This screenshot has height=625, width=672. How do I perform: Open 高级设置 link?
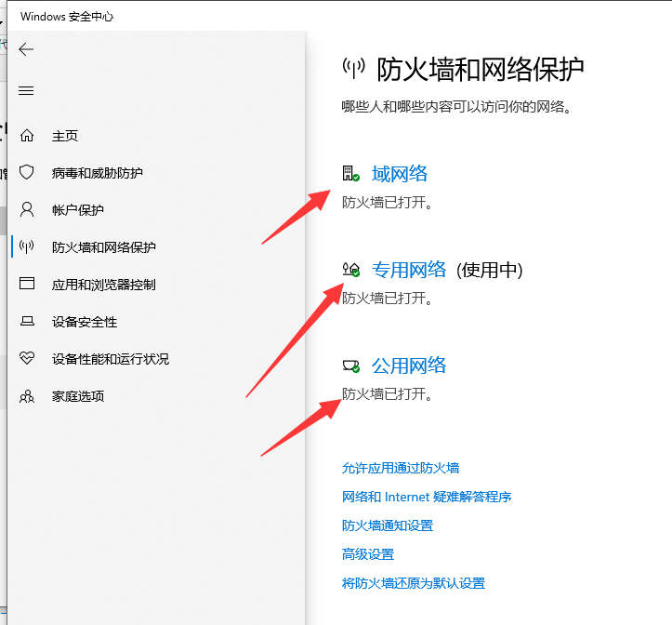(x=368, y=554)
